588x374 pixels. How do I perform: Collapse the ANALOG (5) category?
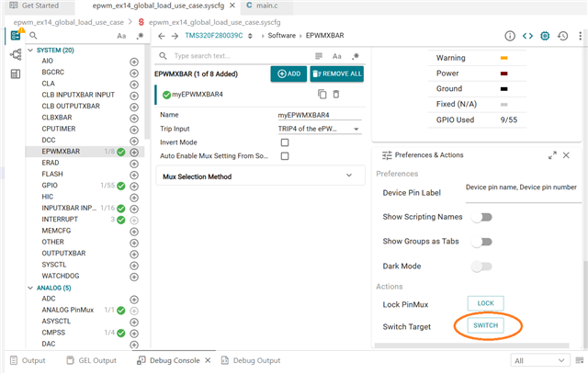tap(30, 289)
